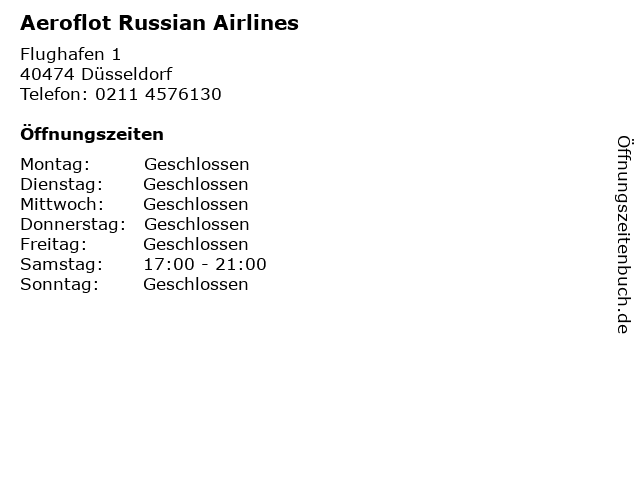
Task: Click the Öffnungszeiten heading
Action: tap(92, 134)
